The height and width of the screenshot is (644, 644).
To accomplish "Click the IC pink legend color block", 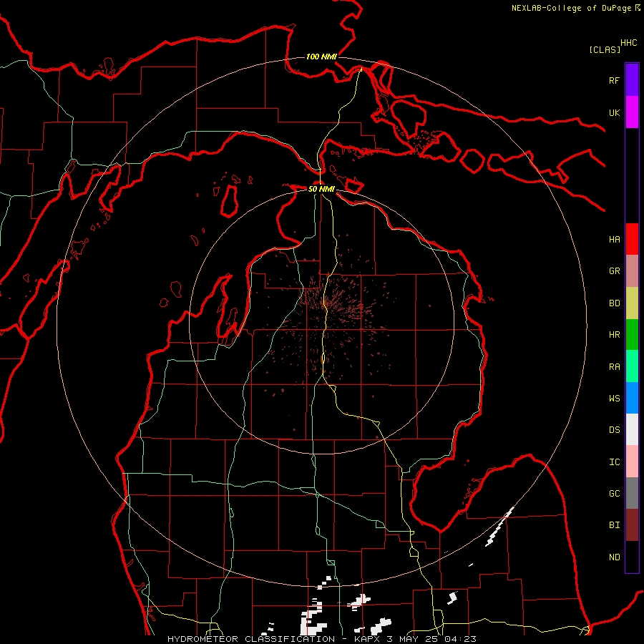I will [632, 462].
